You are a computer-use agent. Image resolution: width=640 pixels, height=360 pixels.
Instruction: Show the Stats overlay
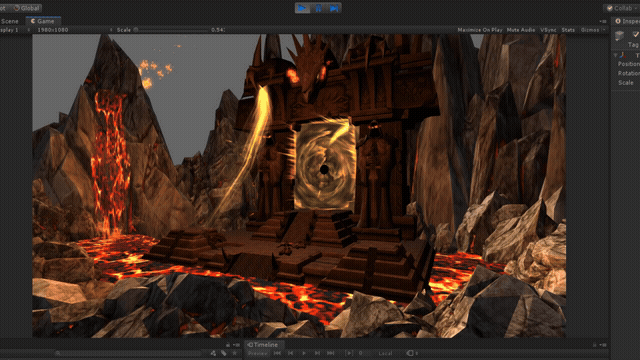pos(568,30)
